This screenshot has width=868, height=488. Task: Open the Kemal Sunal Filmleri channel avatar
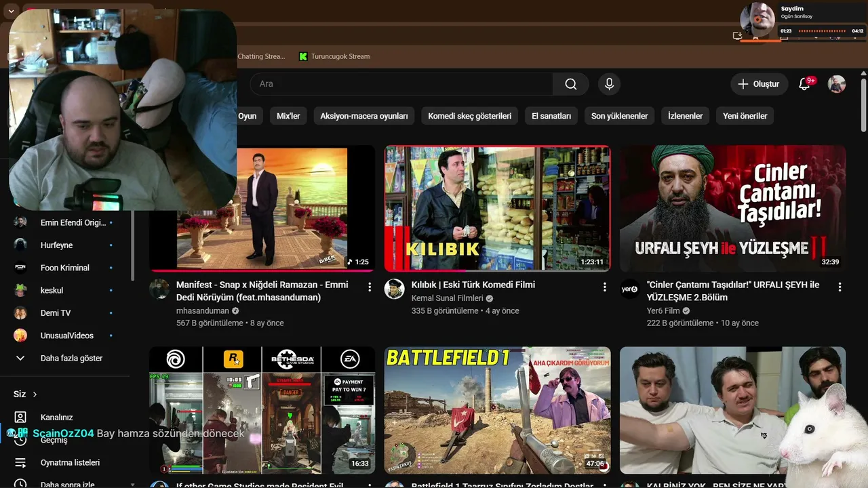[395, 289]
